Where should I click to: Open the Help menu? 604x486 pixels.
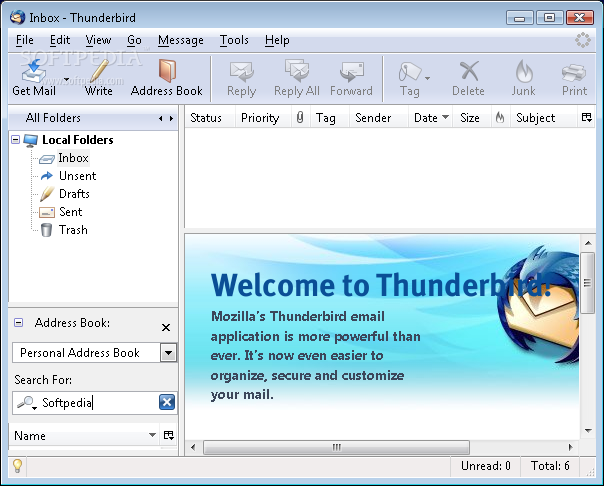(x=277, y=40)
